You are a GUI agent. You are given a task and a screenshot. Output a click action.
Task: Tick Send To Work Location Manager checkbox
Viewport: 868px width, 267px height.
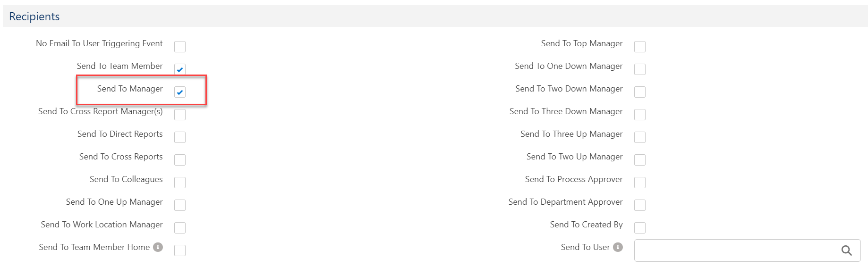[180, 228]
